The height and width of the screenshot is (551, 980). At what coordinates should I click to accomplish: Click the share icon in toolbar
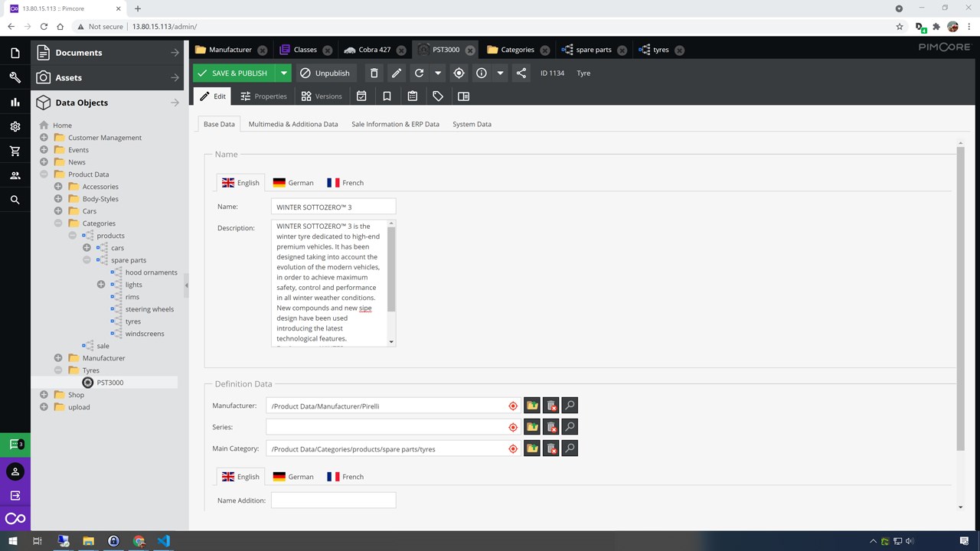pyautogui.click(x=521, y=73)
